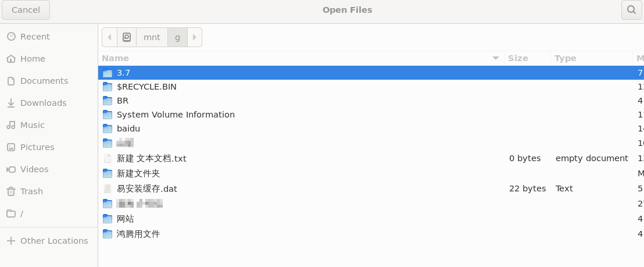Select the $RECYCLE.BIN folder

pyautogui.click(x=371, y=87)
